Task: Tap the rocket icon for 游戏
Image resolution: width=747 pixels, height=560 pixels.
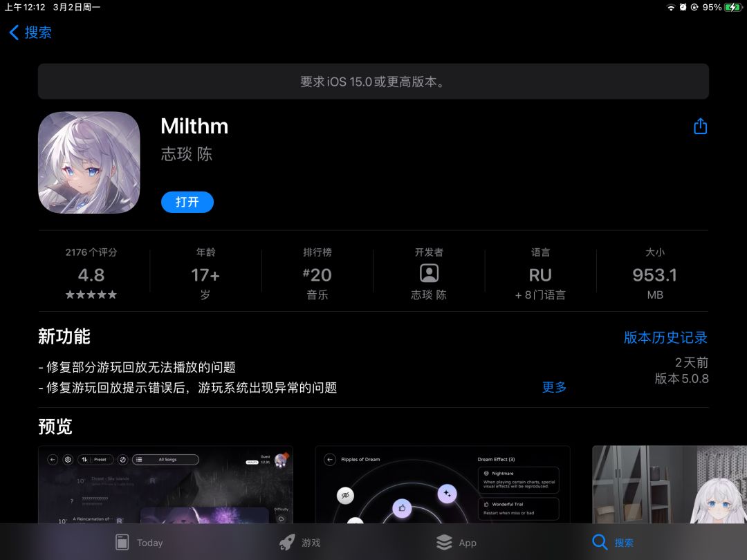Action: [x=287, y=543]
